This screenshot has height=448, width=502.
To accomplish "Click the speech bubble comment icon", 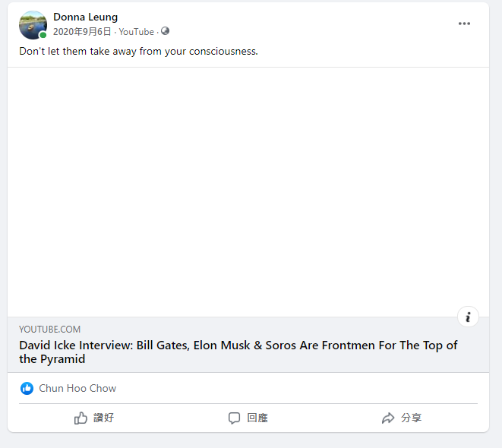I will point(235,418).
